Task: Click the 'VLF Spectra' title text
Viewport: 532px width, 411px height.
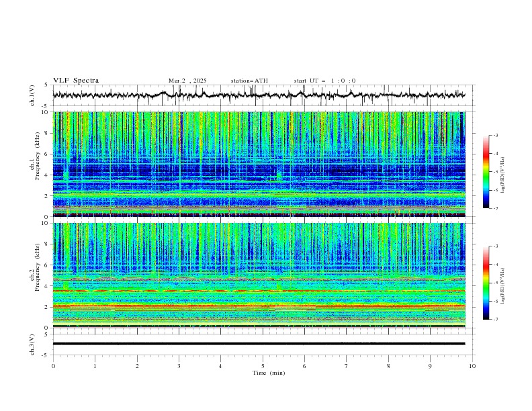Action: 76,81
